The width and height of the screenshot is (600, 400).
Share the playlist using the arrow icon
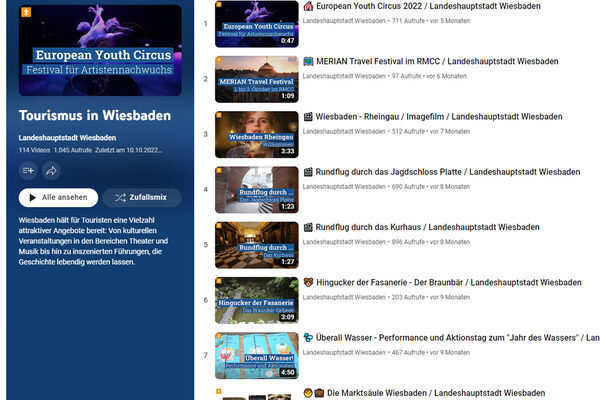pyautogui.click(x=51, y=171)
